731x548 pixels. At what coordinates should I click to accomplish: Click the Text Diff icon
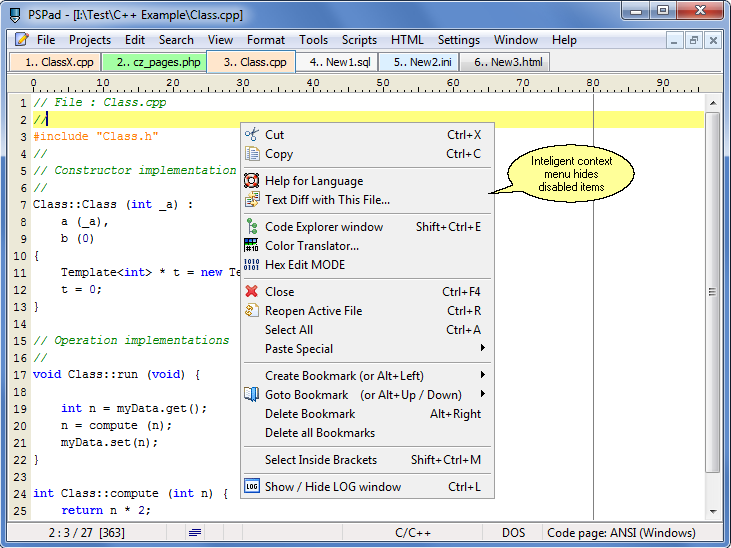pyautogui.click(x=252, y=200)
